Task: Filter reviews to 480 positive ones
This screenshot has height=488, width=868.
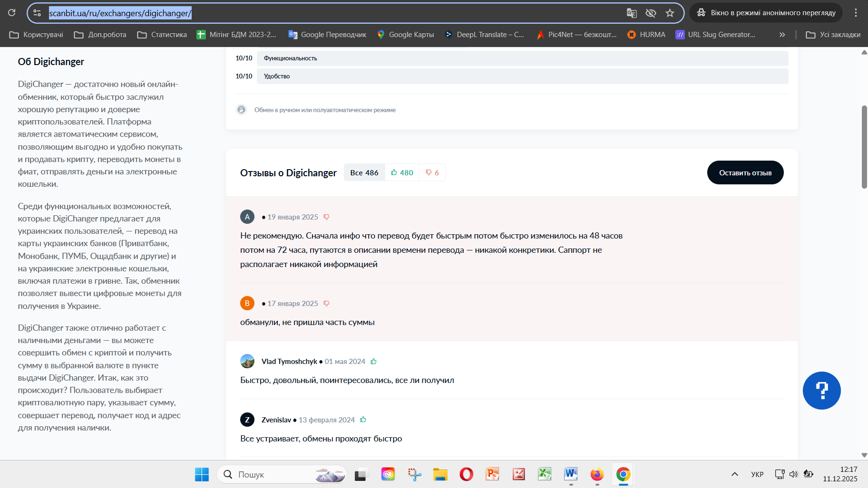Action: click(x=402, y=172)
